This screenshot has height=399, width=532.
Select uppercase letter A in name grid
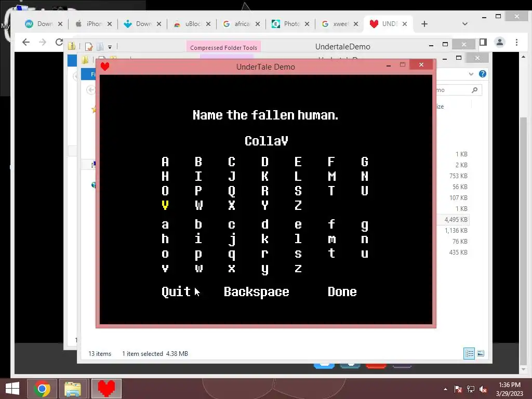[x=165, y=162]
